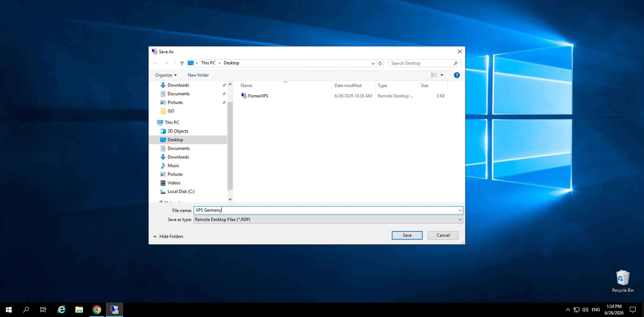Cancel the Save As dialog

443,235
